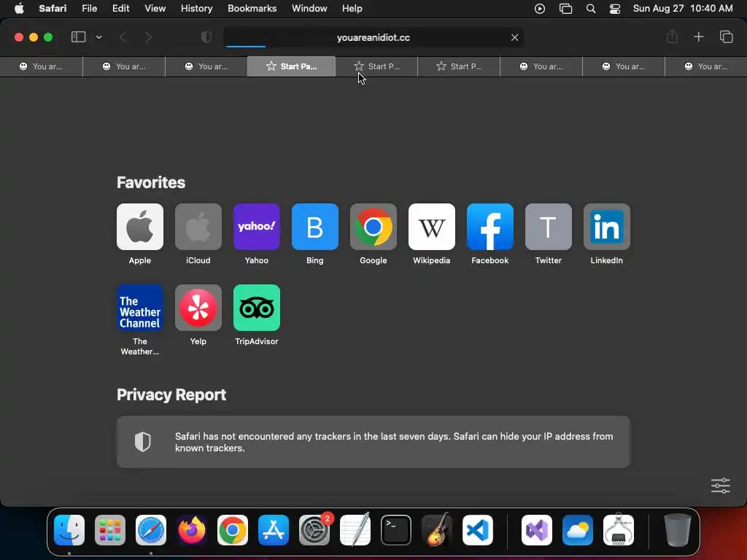Open the Bing favorite tile
Image resolution: width=747 pixels, height=560 pixels.
(315, 227)
